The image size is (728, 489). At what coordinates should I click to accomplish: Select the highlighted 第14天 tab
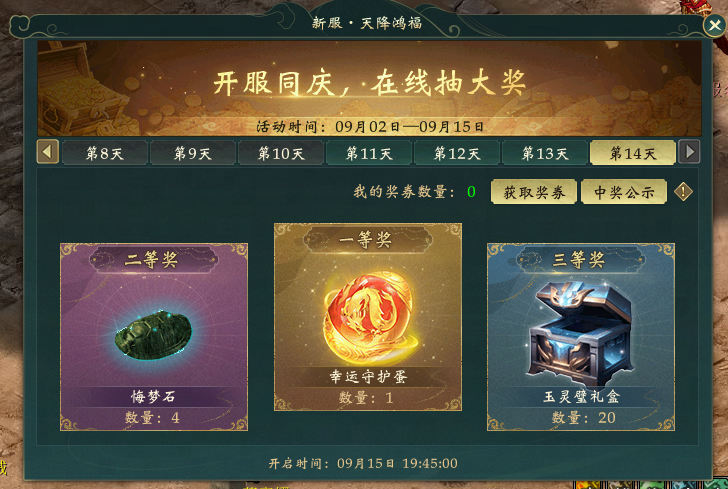coord(633,153)
